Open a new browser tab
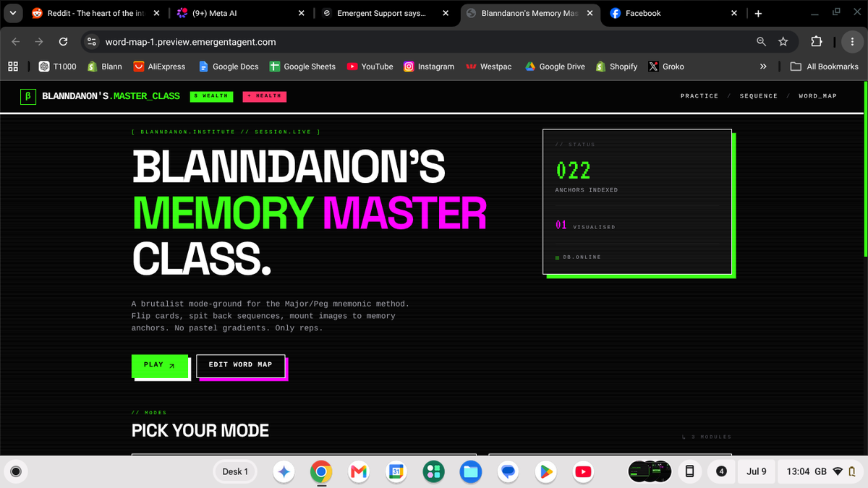868x488 pixels. point(758,13)
